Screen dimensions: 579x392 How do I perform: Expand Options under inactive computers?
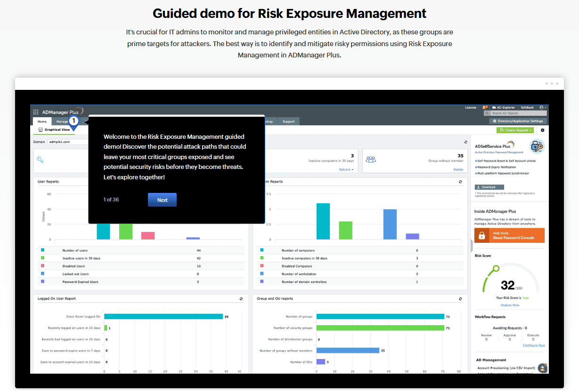pyautogui.click(x=346, y=169)
